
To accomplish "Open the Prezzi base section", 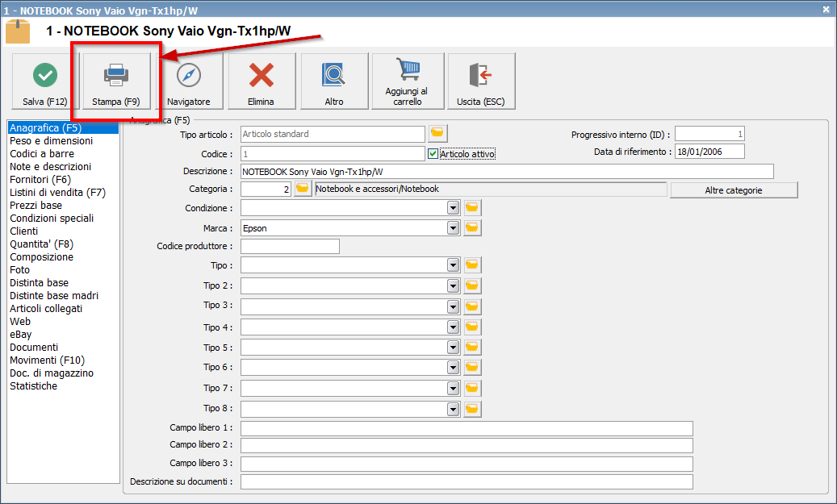I will pyautogui.click(x=36, y=206).
